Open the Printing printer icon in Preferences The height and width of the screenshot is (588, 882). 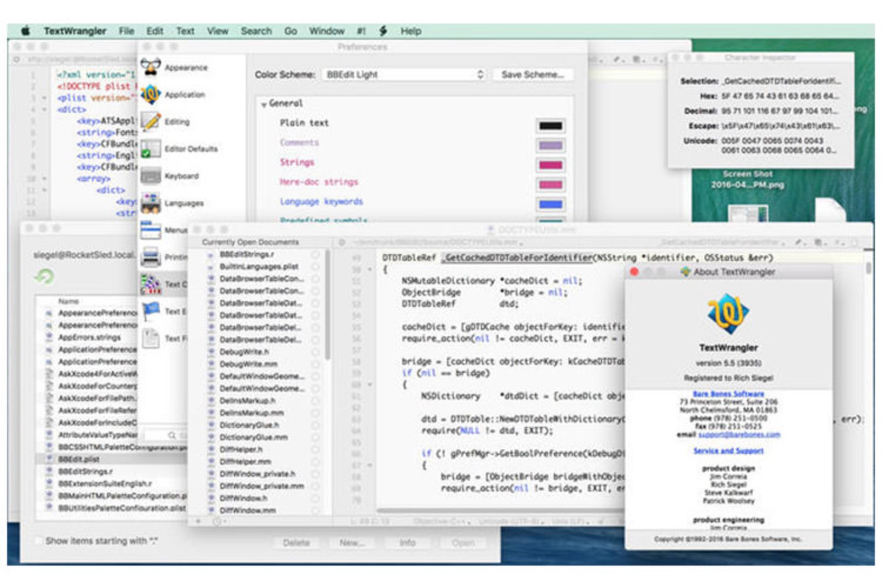tap(151, 257)
